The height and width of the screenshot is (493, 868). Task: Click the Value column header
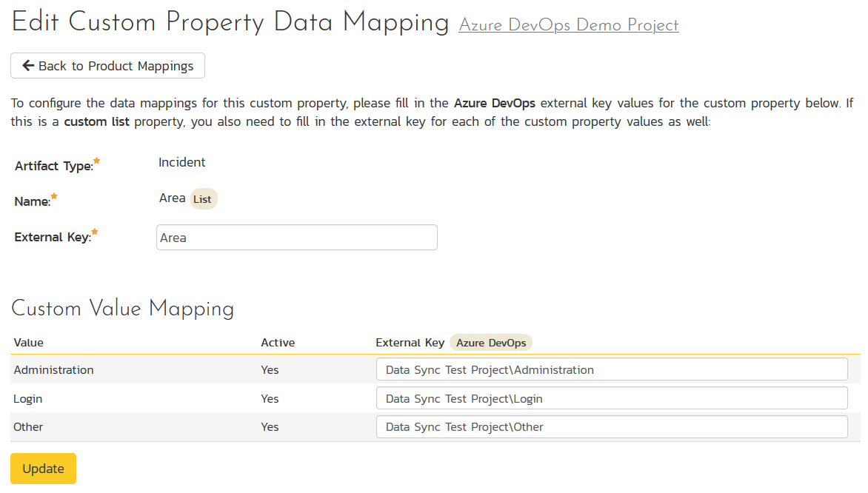click(x=29, y=343)
